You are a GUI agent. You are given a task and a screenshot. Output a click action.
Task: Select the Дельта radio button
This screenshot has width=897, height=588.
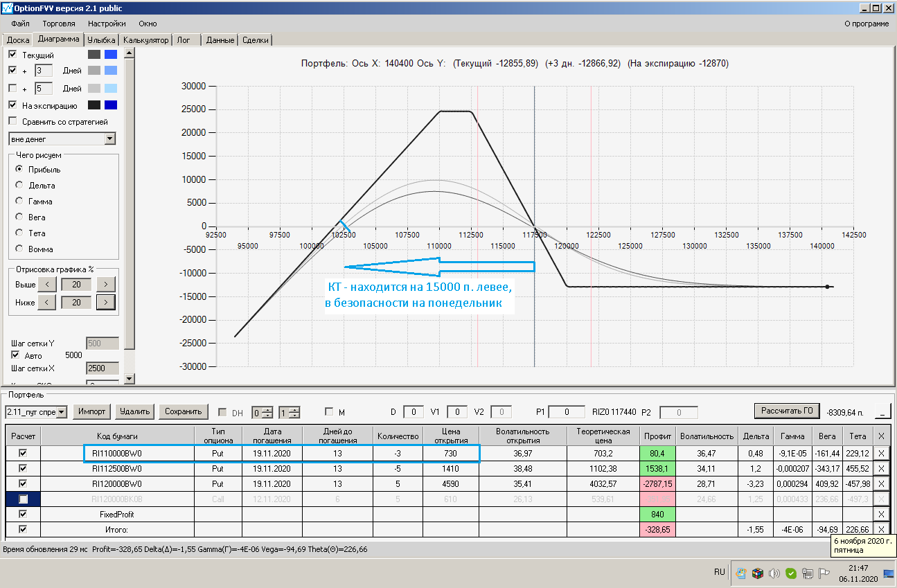click(x=19, y=185)
